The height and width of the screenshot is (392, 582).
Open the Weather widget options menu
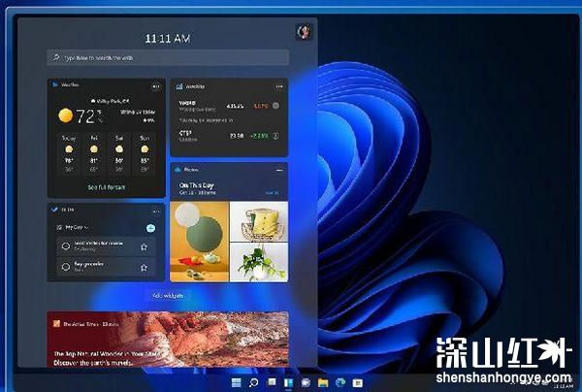click(x=156, y=86)
